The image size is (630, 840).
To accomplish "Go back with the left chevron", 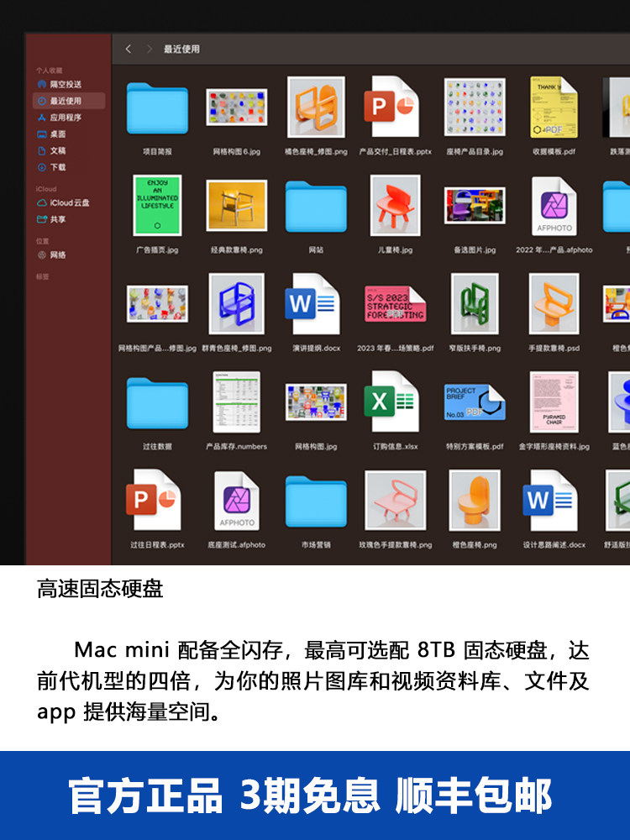I will click(x=128, y=49).
